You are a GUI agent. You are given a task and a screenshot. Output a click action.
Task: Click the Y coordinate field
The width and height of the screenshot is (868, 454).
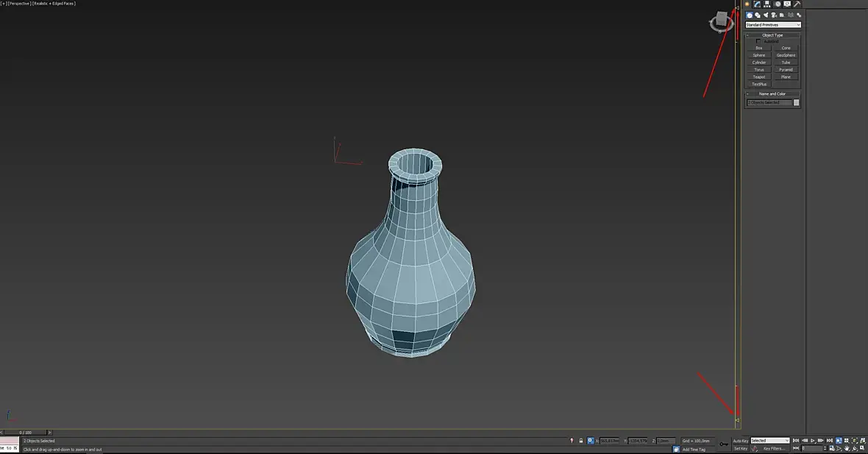click(638, 441)
